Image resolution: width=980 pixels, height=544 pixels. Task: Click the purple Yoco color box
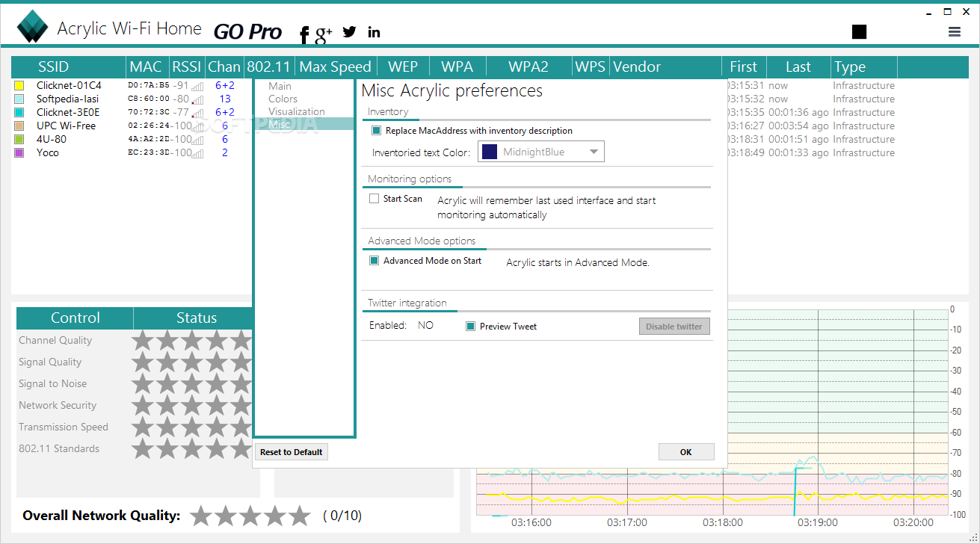coord(19,153)
